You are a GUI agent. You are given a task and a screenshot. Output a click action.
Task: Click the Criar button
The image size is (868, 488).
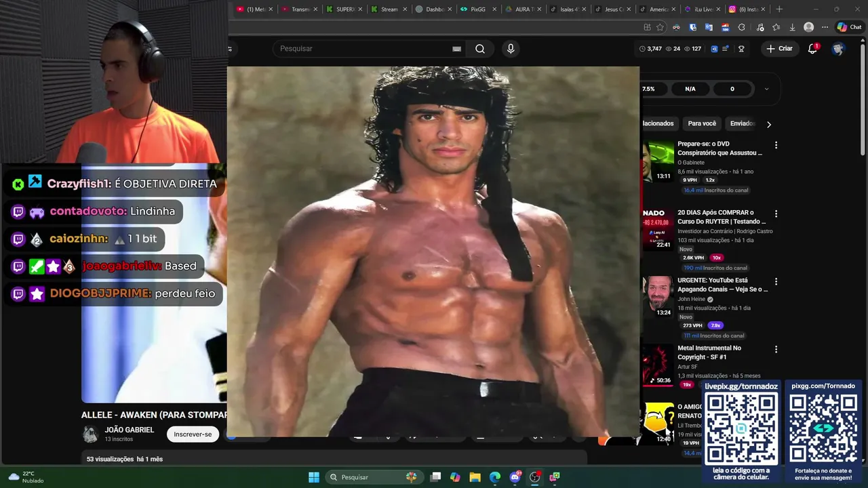pos(779,49)
